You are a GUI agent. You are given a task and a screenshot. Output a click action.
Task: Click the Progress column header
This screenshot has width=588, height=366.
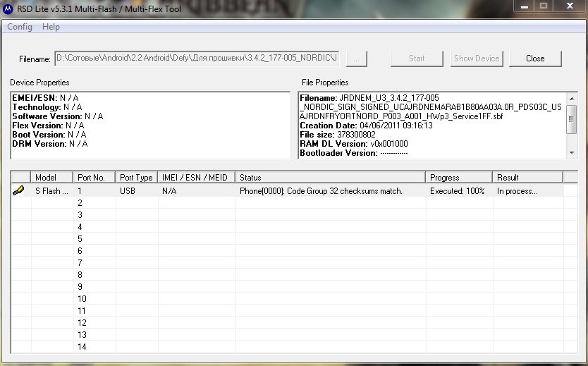click(459, 178)
